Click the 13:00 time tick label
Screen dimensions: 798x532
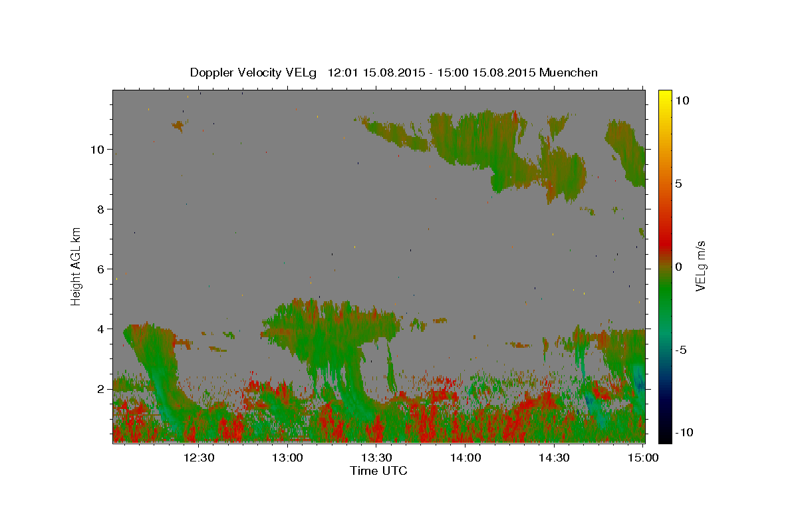click(288, 458)
